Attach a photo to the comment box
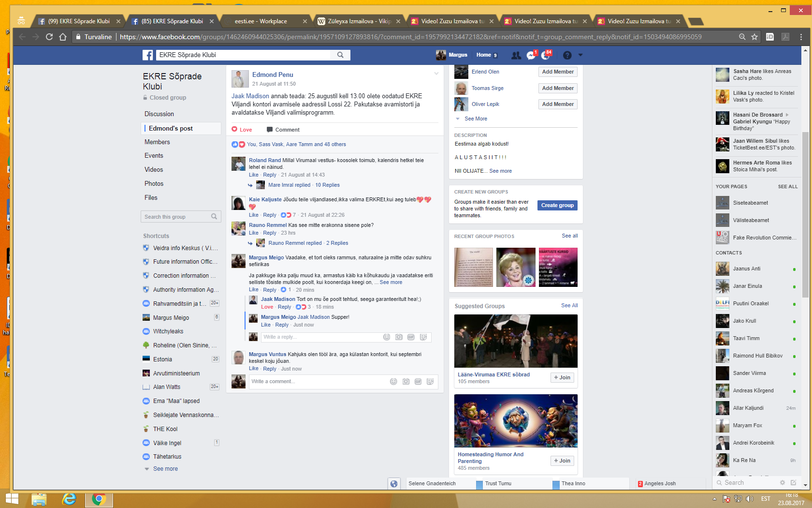Viewport: 812px width, 508px height. tap(406, 382)
